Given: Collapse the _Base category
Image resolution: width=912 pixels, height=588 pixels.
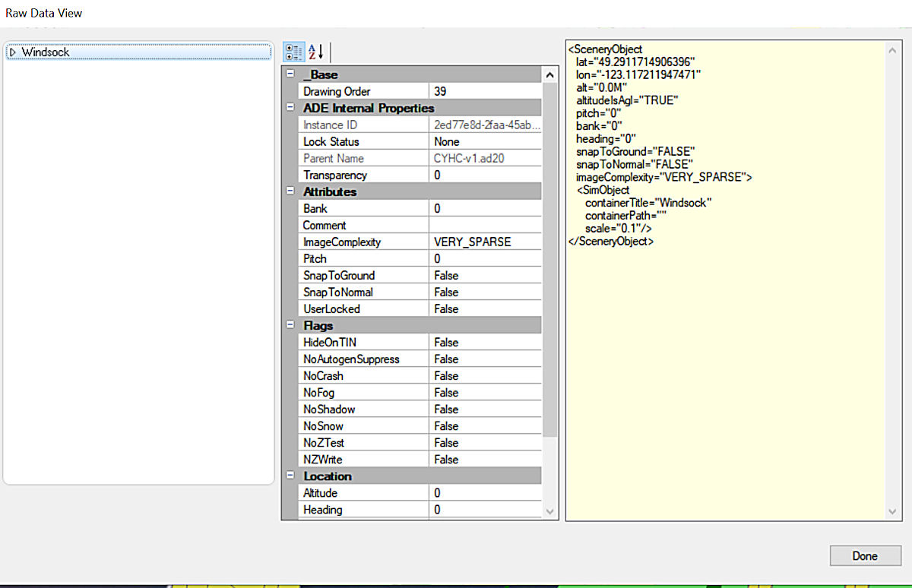Looking at the screenshot, I should point(290,74).
